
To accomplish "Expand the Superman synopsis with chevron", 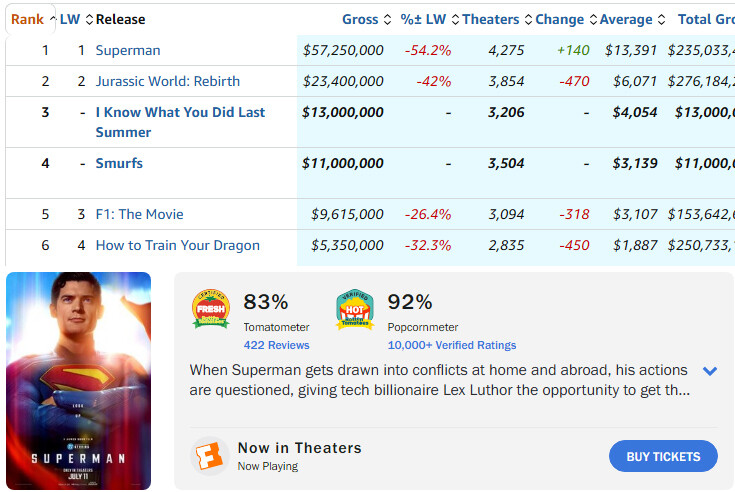I will (710, 371).
